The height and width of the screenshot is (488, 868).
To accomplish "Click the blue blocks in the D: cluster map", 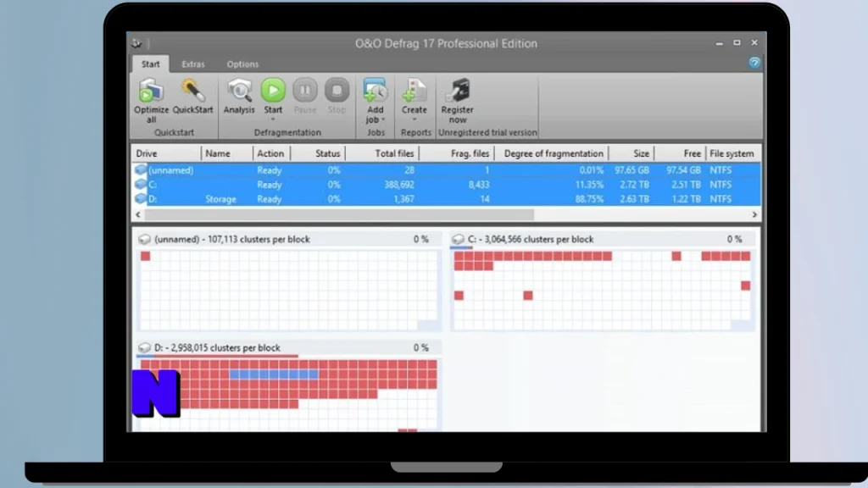I will pos(274,374).
